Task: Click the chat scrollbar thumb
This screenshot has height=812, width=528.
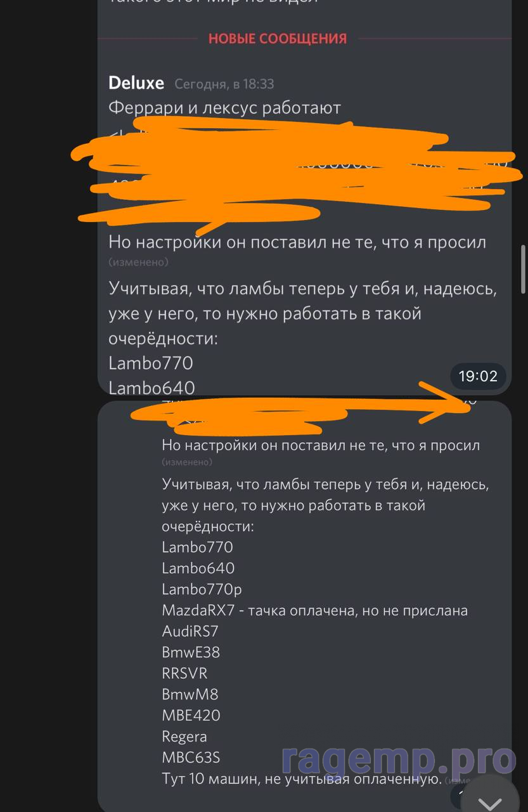Action: (524, 267)
